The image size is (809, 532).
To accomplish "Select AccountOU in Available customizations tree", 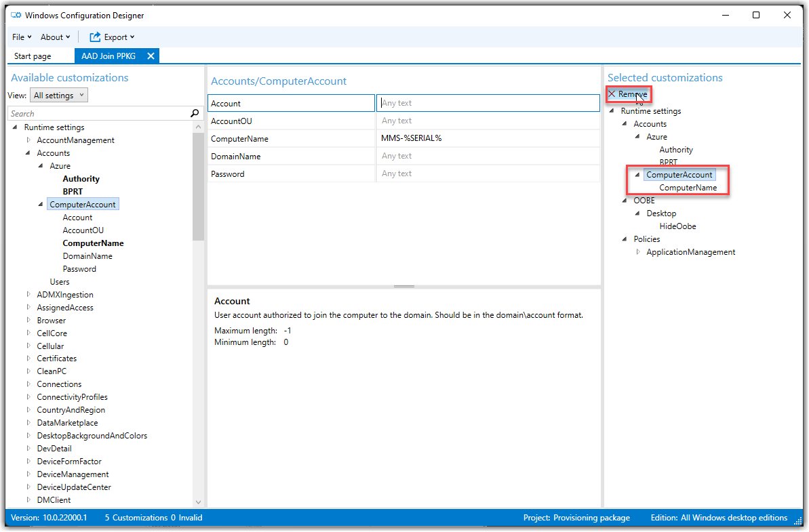I will [x=83, y=230].
